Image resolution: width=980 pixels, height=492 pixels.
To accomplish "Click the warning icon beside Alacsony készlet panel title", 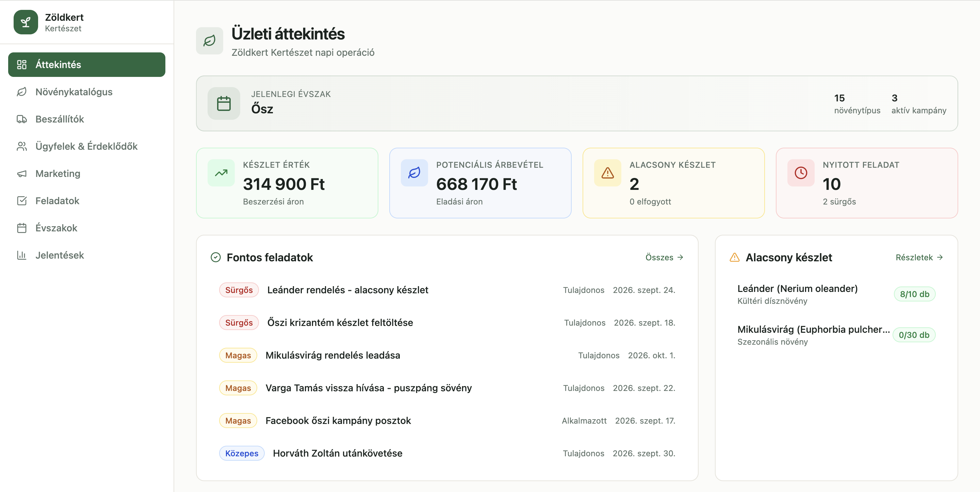I will (735, 258).
